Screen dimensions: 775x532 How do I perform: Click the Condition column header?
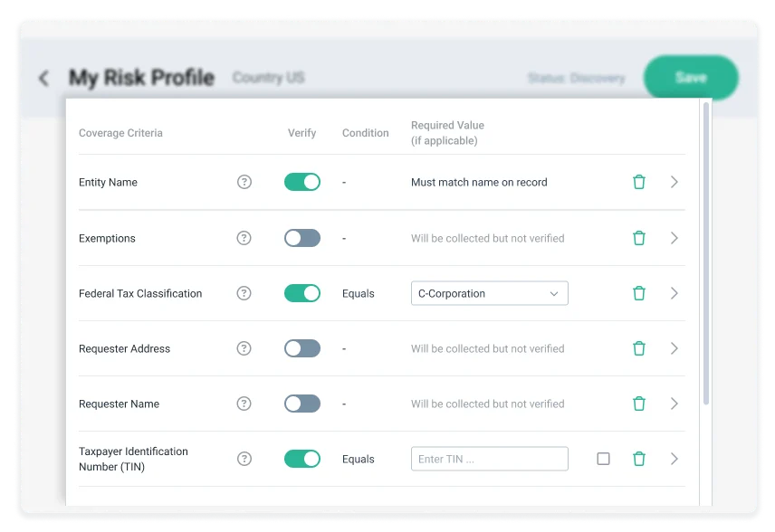click(365, 133)
